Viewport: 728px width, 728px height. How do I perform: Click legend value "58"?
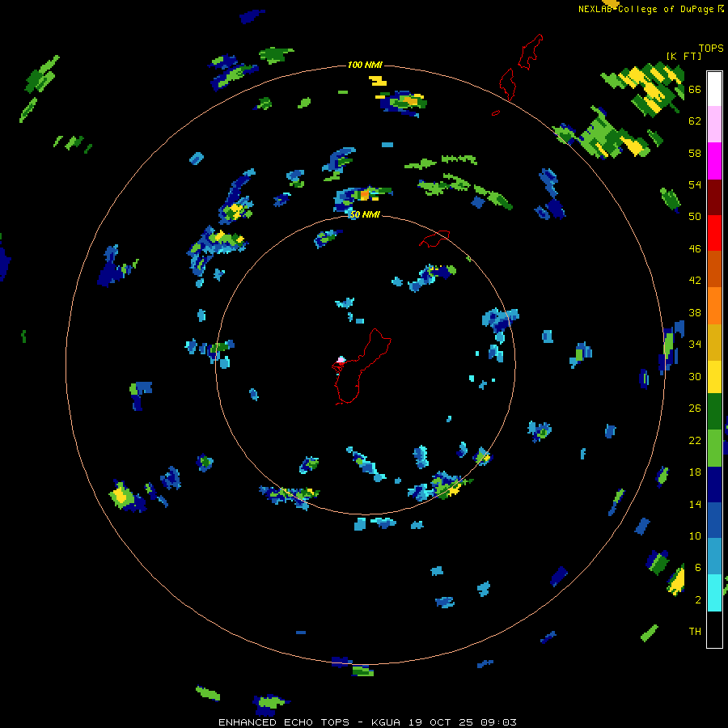click(x=695, y=153)
